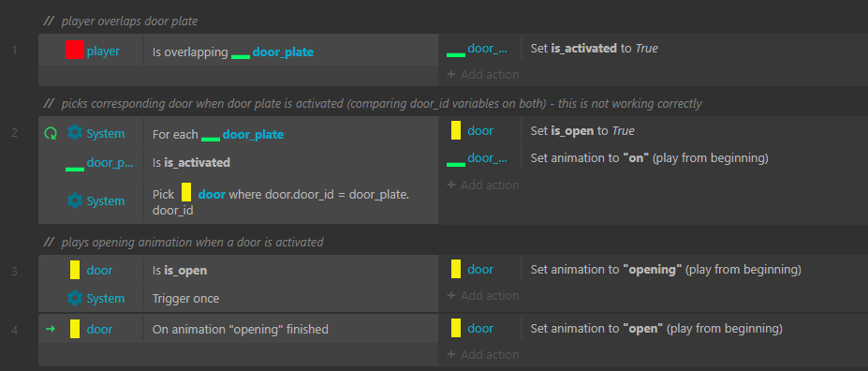This screenshot has width=868, height=371.
Task: Click the red player object icon
Action: pos(74,51)
